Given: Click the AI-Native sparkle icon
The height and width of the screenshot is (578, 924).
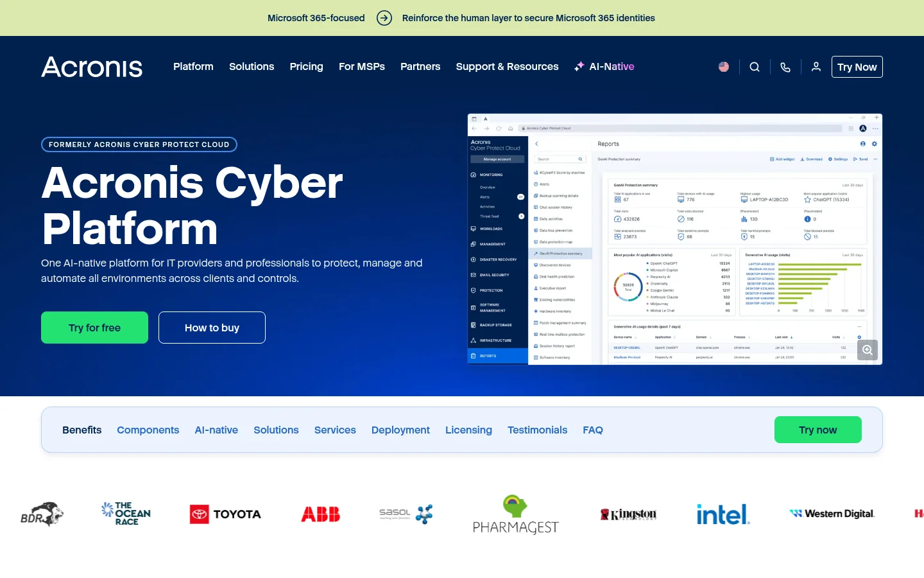Looking at the screenshot, I should coord(579,66).
